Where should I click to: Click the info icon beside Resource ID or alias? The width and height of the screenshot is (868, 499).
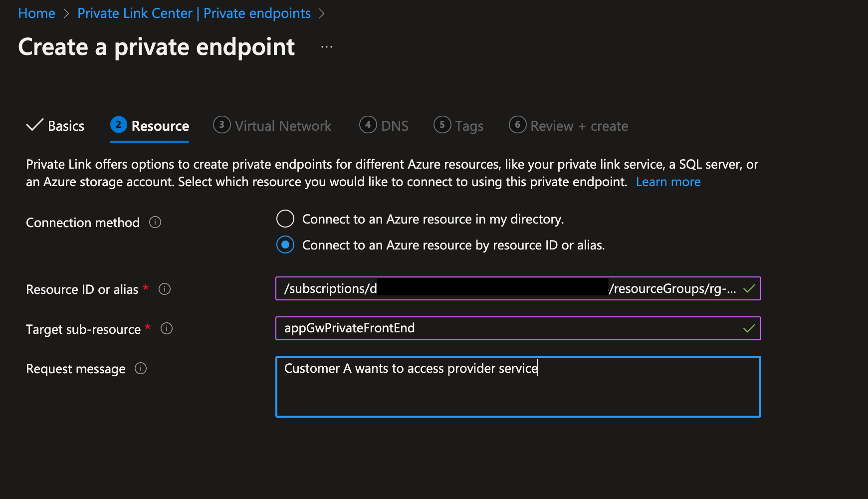tap(165, 289)
